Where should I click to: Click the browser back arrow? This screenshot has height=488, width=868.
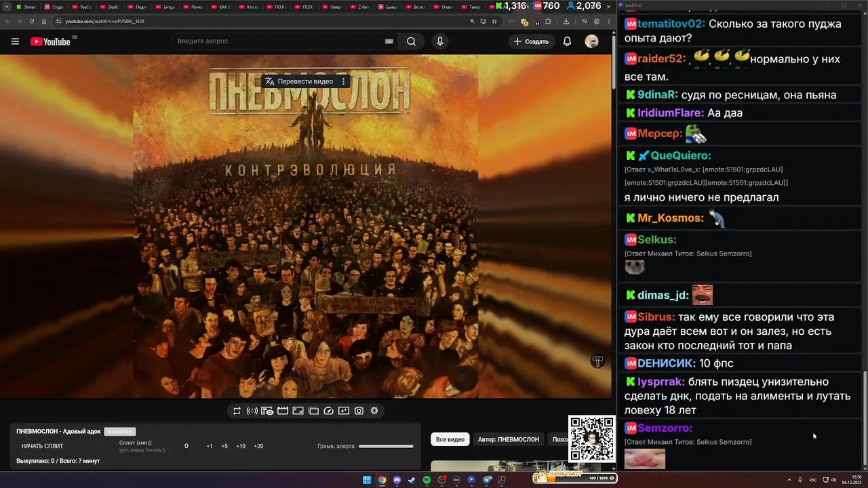coord(7,22)
